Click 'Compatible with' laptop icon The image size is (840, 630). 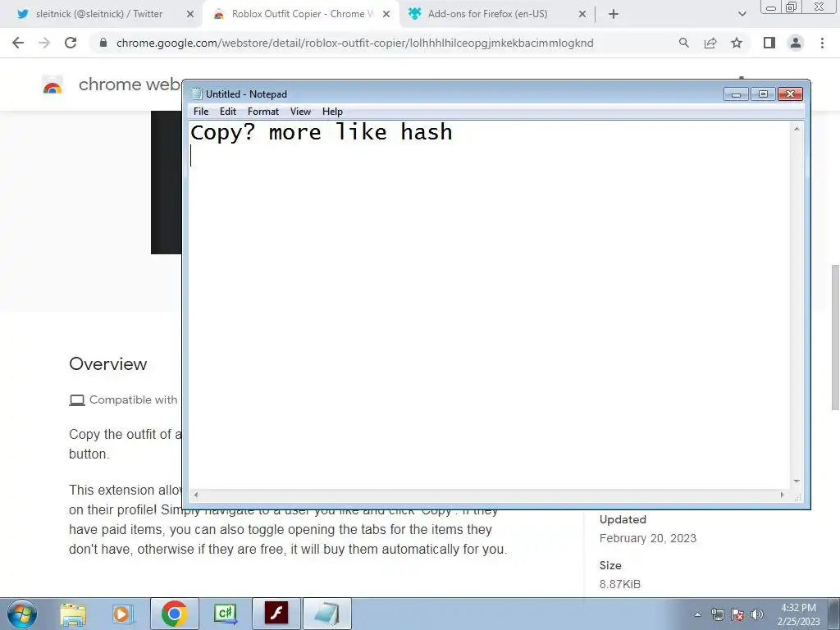pos(77,400)
